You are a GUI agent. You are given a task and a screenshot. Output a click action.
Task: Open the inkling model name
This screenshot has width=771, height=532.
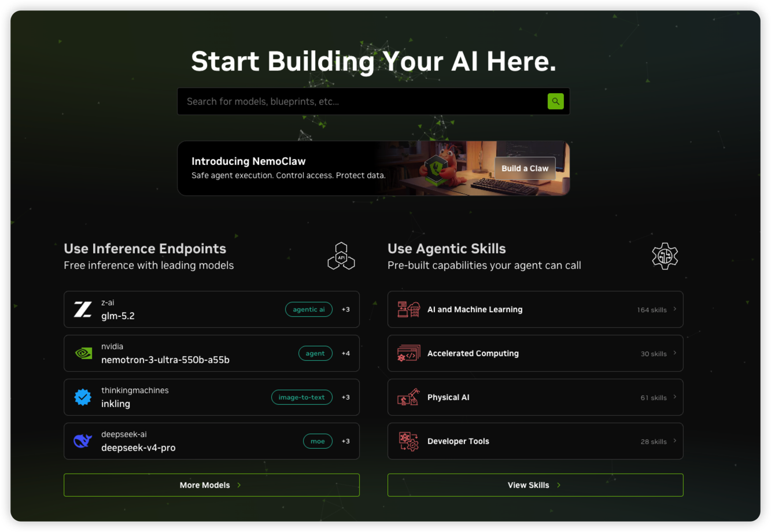(116, 404)
